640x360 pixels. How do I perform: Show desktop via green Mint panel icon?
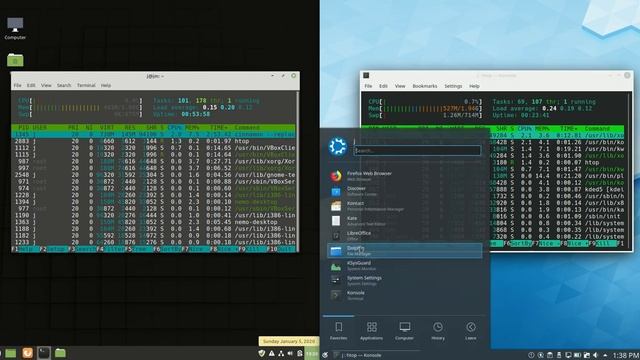11,353
